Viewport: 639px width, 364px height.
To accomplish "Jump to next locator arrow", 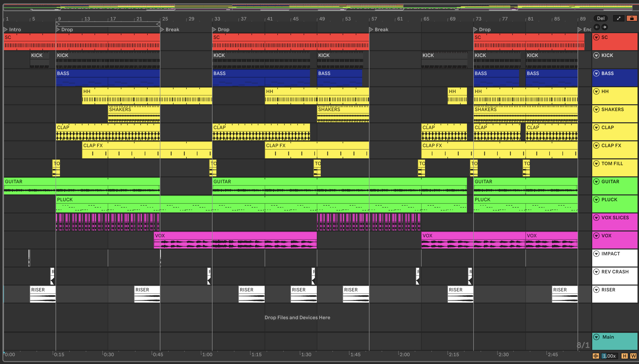I will [604, 27].
